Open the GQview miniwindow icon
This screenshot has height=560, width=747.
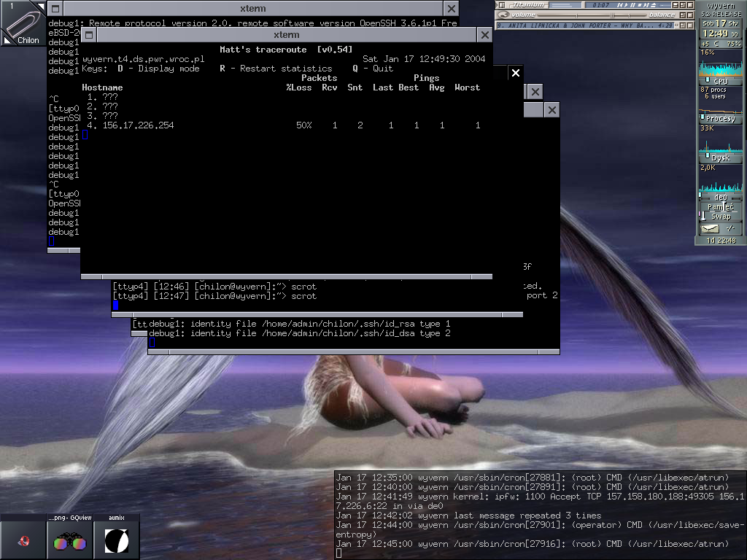pos(70,540)
